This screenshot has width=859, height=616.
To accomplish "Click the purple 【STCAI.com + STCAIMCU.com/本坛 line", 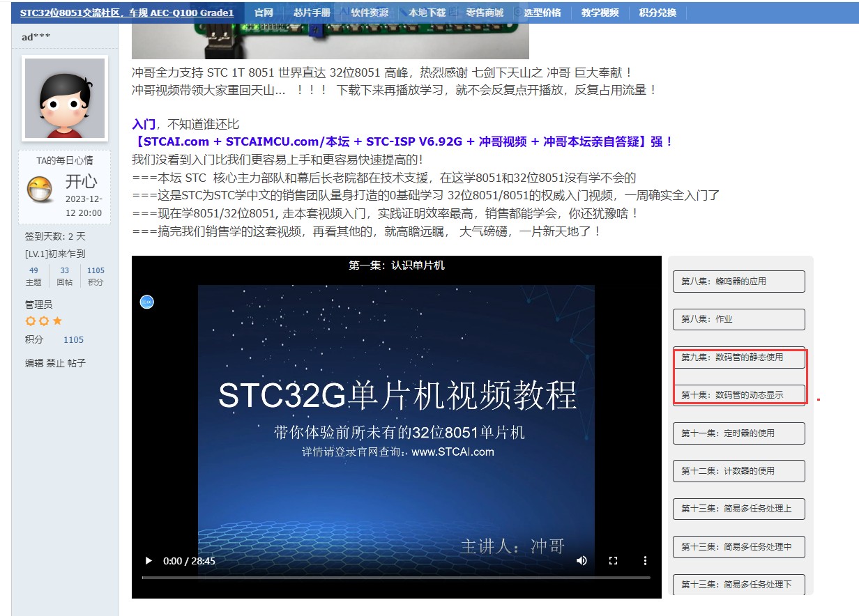I will [x=403, y=141].
